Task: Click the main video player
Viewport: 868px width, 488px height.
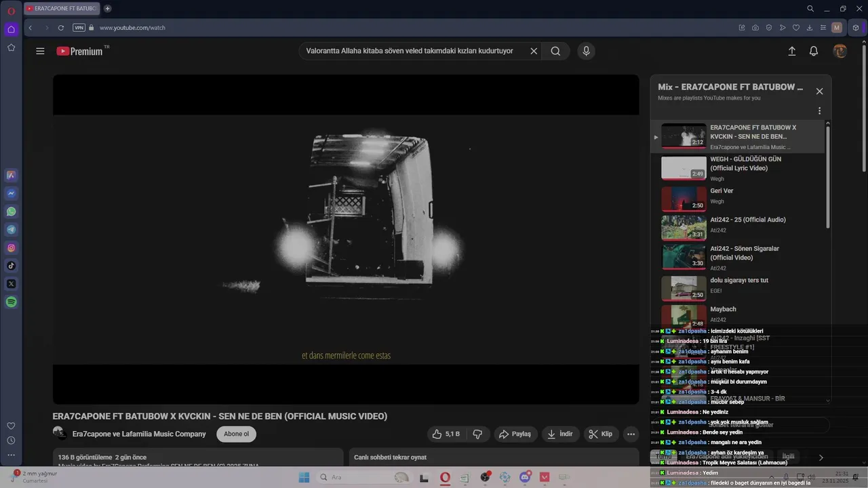Action: point(346,239)
